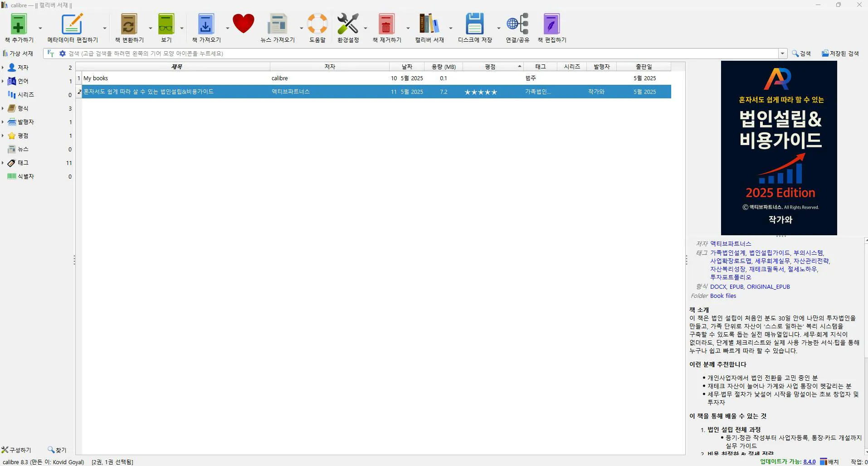Open the 책 가져오기 dropdown arrow
Screen dimensions: 868x466
pos(227,28)
